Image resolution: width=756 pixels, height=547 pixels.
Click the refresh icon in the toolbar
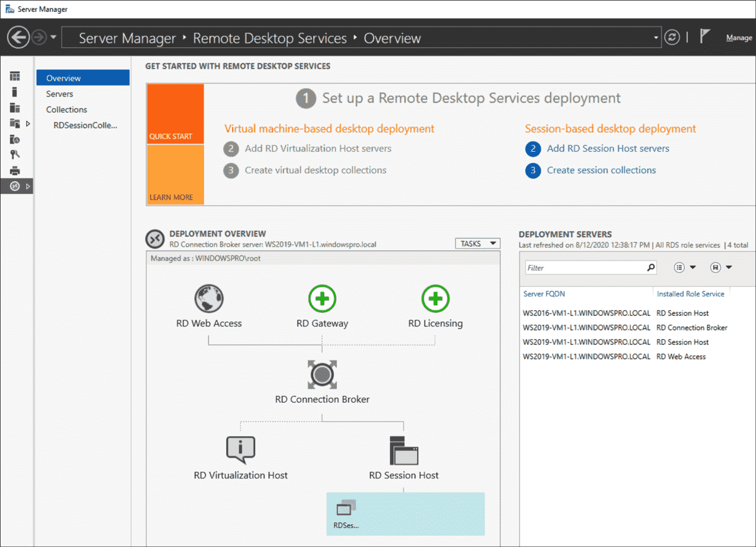click(672, 37)
